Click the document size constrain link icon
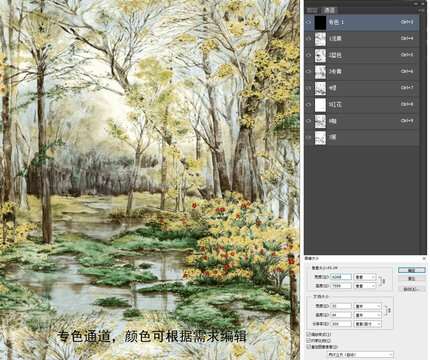 click(x=388, y=311)
